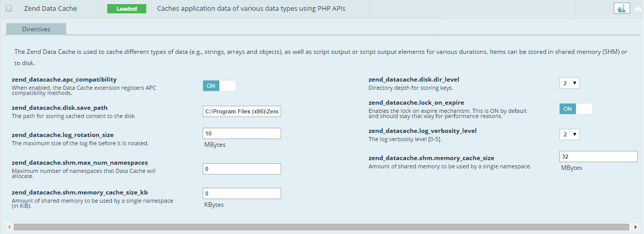Viewport: 644px width, 234px height.
Task: Collapse the Zend Data Cache panel
Action: [638, 9]
